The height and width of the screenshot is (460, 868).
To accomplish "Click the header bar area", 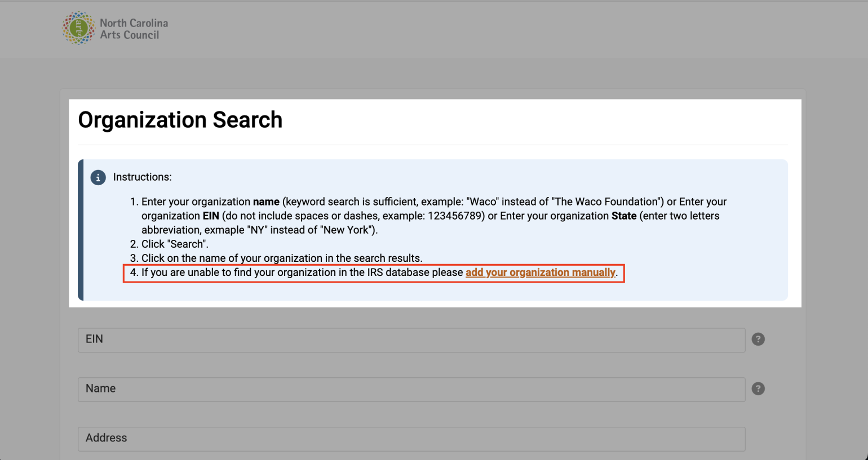I will click(434, 28).
